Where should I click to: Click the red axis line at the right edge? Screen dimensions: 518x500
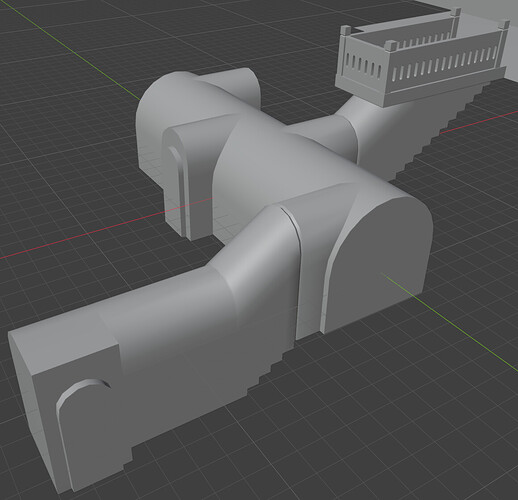tap(480, 122)
